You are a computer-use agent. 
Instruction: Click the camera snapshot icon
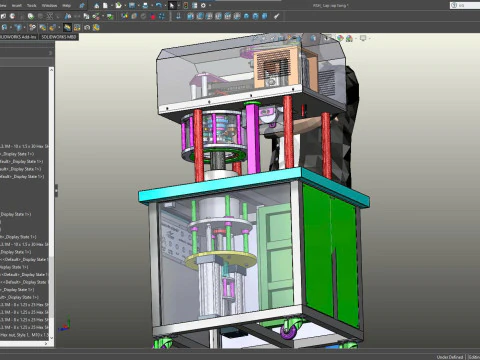coord(87,27)
